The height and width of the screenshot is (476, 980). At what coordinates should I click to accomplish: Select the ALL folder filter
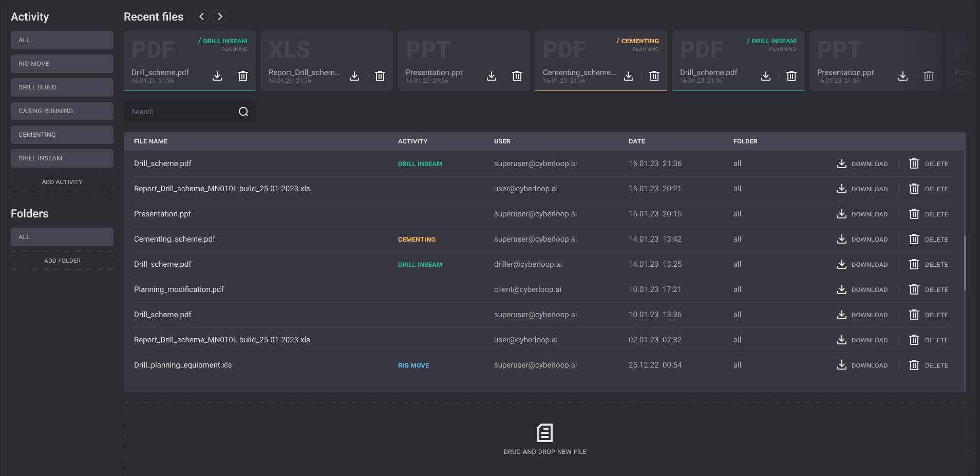pos(62,237)
